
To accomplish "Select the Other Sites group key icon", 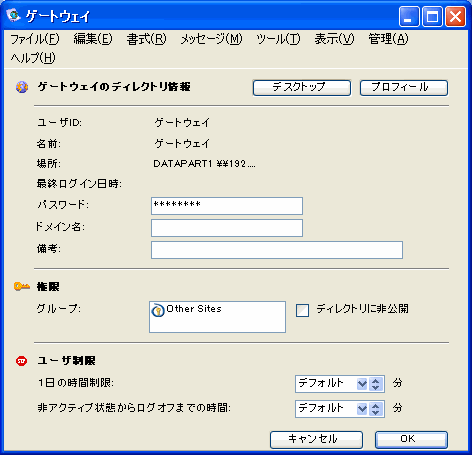I will pyautogui.click(x=158, y=310).
